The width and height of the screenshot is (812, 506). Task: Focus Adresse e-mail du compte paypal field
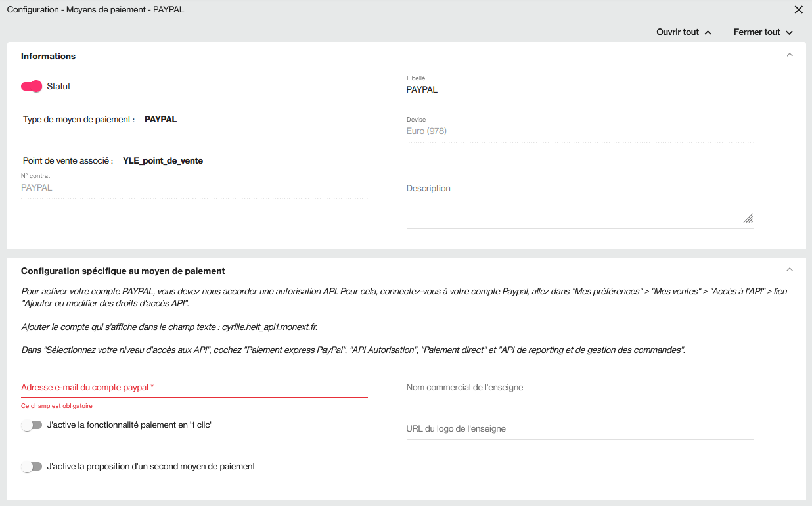194,388
